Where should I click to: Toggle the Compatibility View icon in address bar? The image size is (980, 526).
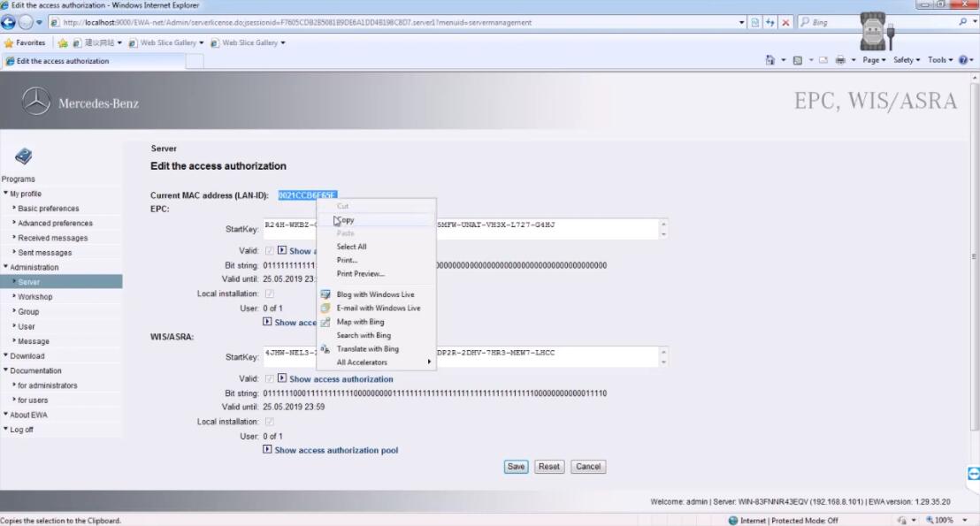pyautogui.click(x=755, y=22)
